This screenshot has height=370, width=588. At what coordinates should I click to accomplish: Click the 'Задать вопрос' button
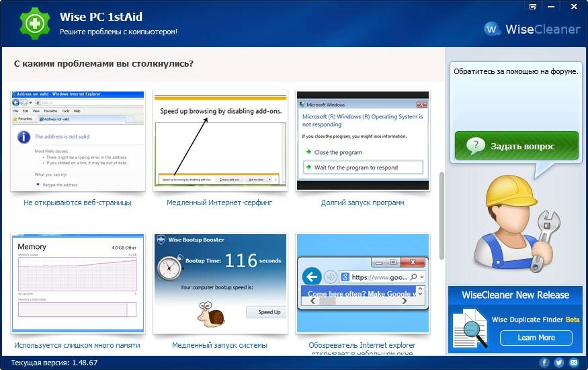517,145
